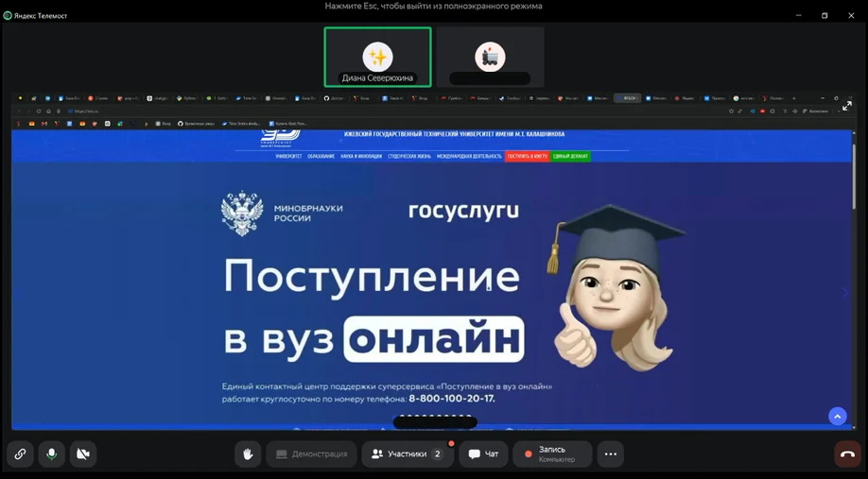Restore down the Telemost window
868x479 pixels.
[825, 15]
